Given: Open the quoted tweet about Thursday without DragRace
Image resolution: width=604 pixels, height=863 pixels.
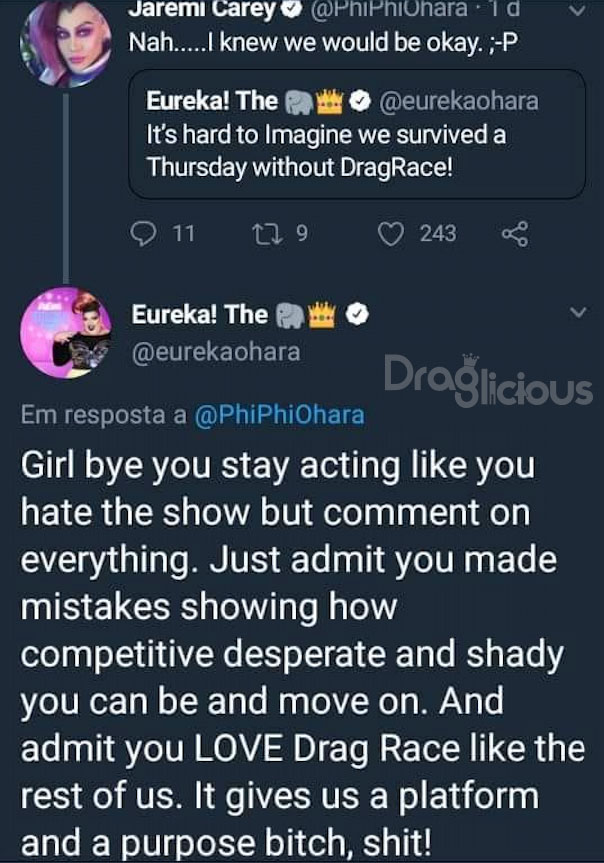Looking at the screenshot, I should coord(358,134).
